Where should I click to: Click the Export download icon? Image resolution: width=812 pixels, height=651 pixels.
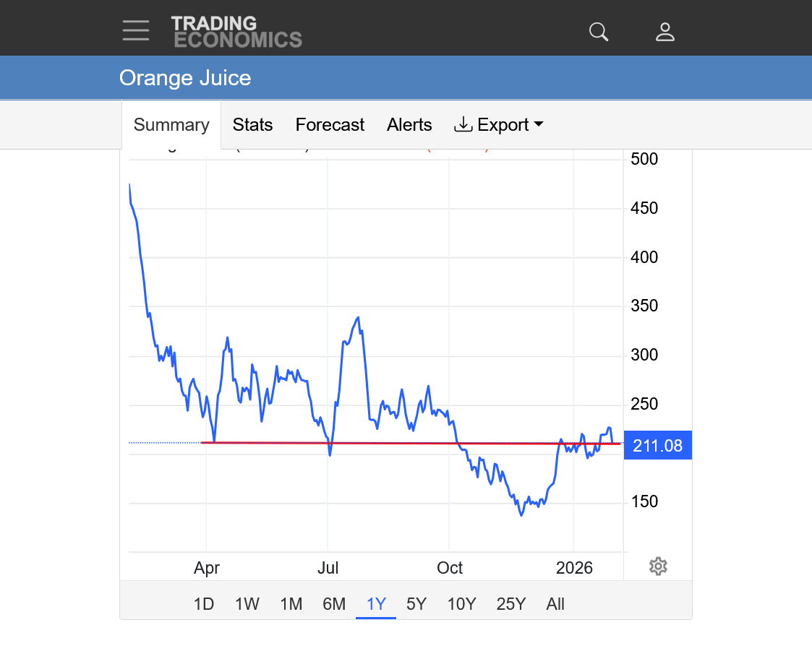[x=463, y=124]
